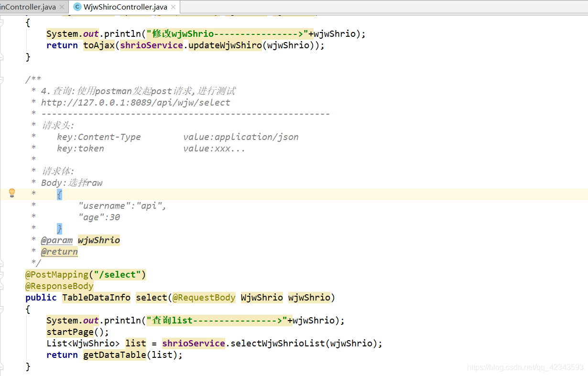Click the @ResponseBody annotation

point(59,286)
